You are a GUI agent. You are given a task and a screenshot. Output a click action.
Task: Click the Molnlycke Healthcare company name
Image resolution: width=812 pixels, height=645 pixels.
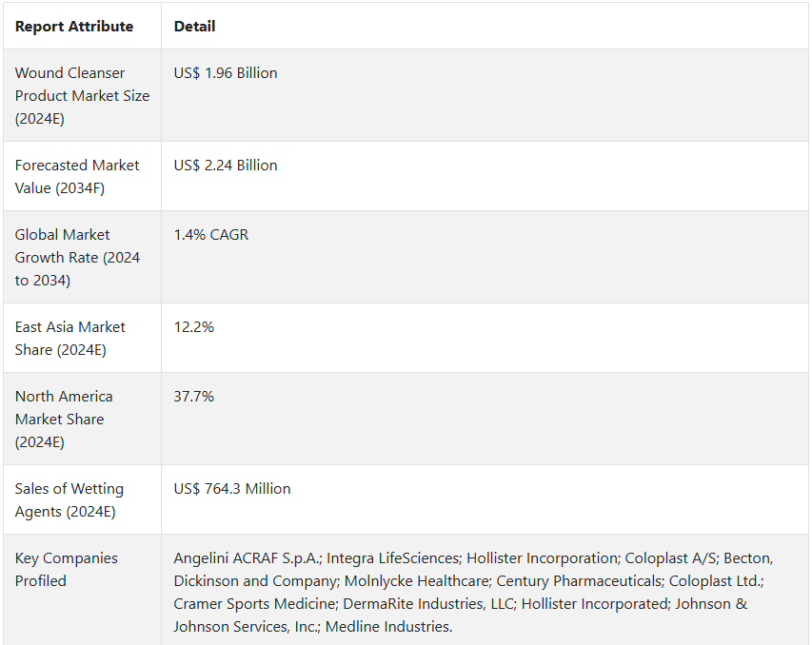coord(417,581)
